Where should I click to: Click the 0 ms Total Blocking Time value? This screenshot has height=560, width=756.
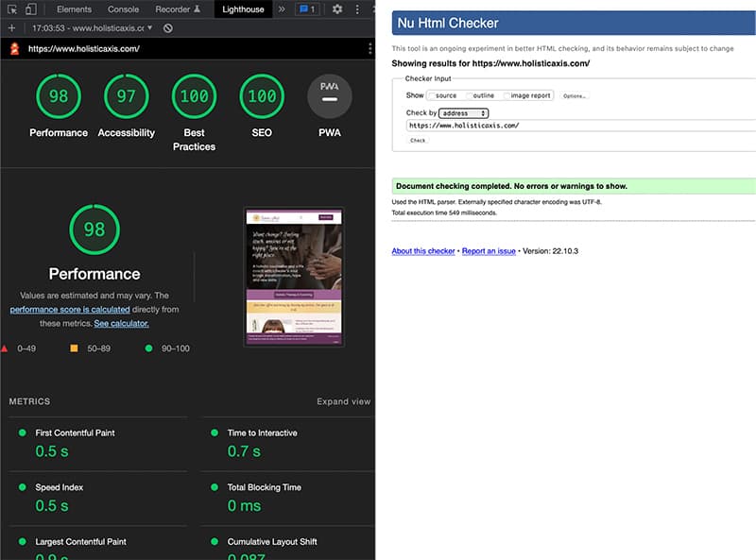tap(245, 506)
